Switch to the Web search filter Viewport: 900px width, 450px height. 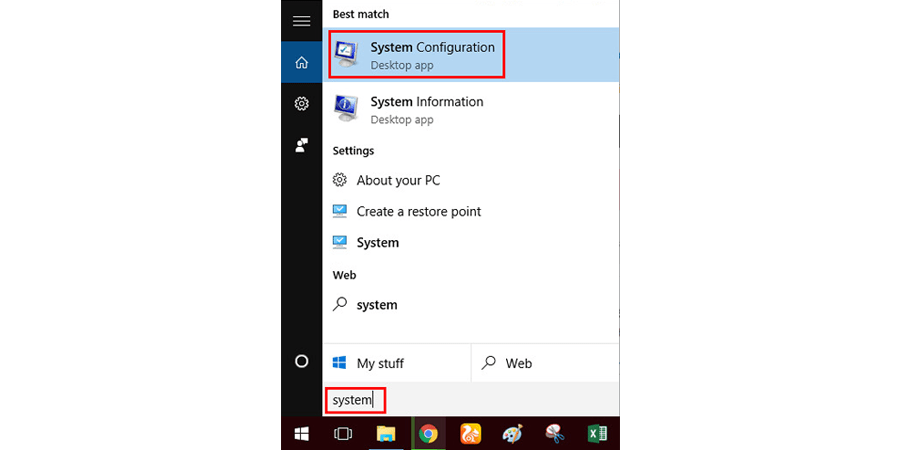[x=545, y=363]
